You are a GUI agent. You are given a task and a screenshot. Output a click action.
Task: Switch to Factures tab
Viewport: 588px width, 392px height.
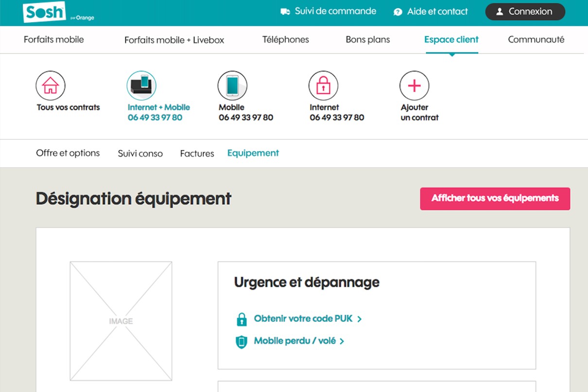click(197, 153)
